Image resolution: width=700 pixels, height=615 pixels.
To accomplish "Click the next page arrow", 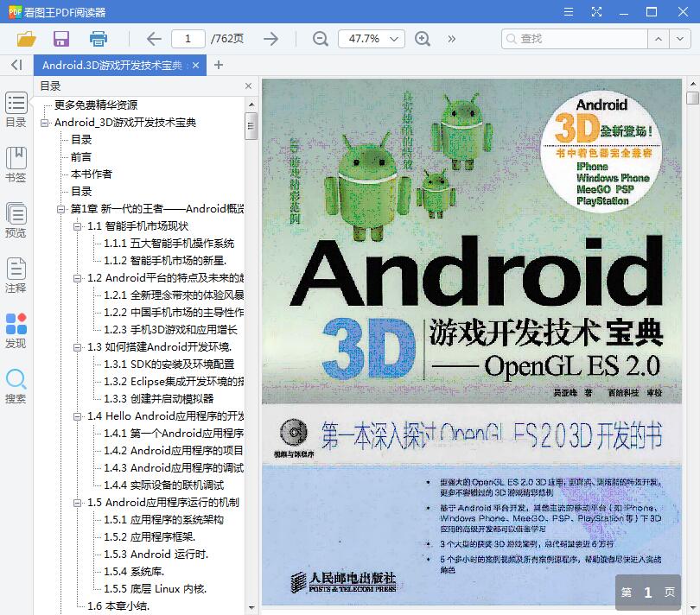I will [270, 39].
